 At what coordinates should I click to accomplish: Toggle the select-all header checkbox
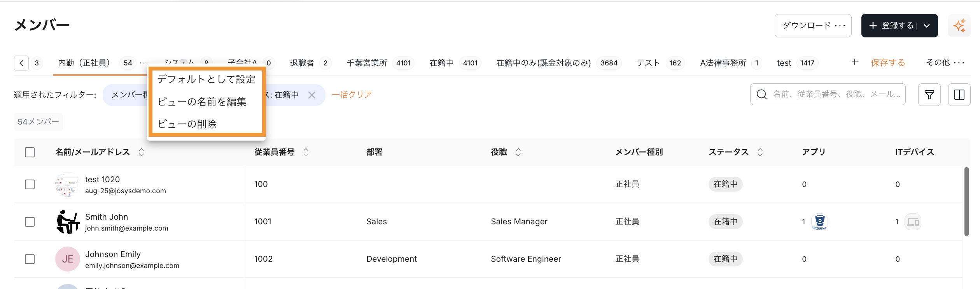pyautogui.click(x=30, y=152)
